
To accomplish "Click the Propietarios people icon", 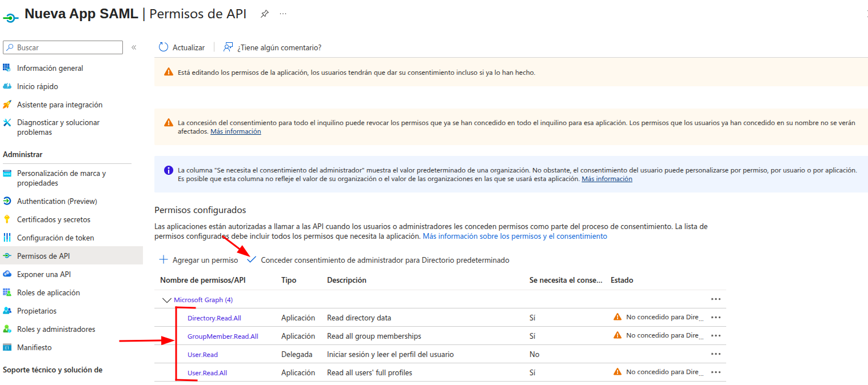I will (x=7, y=311).
